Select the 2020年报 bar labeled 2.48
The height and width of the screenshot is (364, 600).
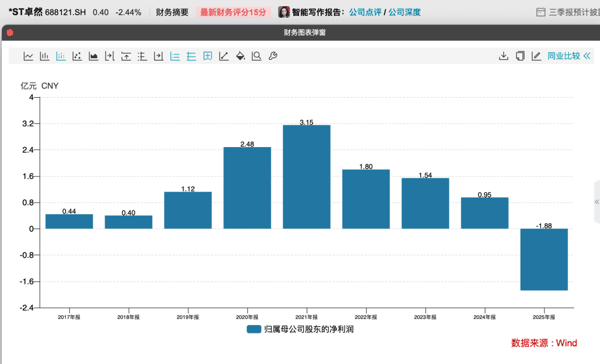coord(247,188)
